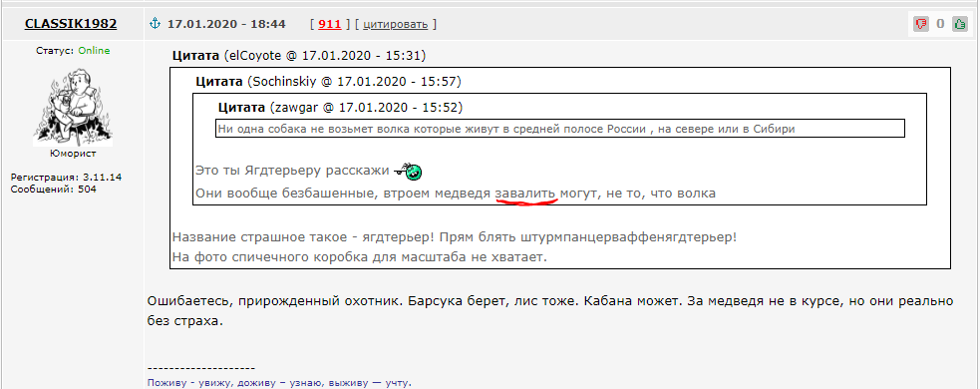Image resolution: width=980 pixels, height=389 pixels.
Task: Click the post rating value 0
Action: [x=940, y=24]
